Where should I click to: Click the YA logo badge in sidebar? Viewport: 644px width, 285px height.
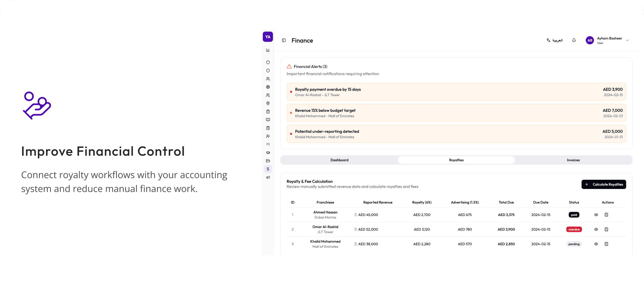[x=268, y=37]
